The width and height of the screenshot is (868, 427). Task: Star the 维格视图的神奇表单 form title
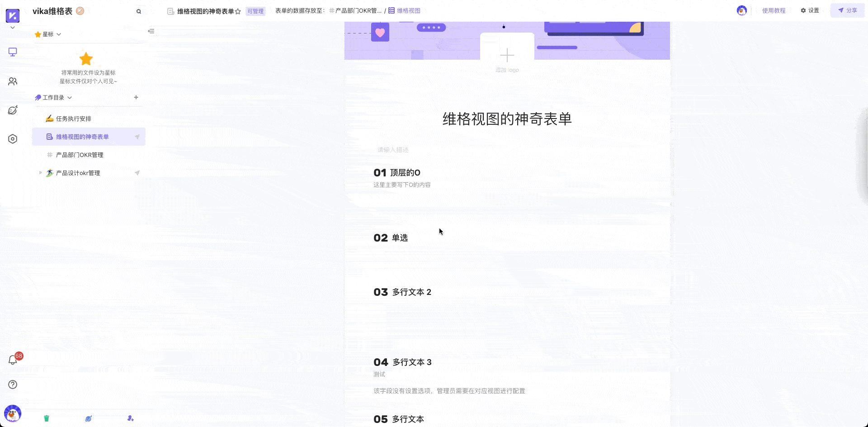point(237,12)
